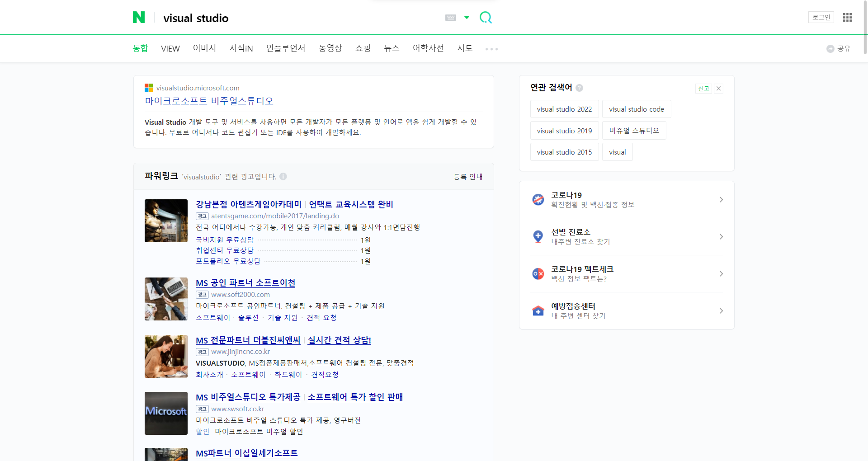Open the 마이크로소프트 비주얼 할인 sublink
This screenshot has width=868, height=461.
pyautogui.click(x=259, y=432)
